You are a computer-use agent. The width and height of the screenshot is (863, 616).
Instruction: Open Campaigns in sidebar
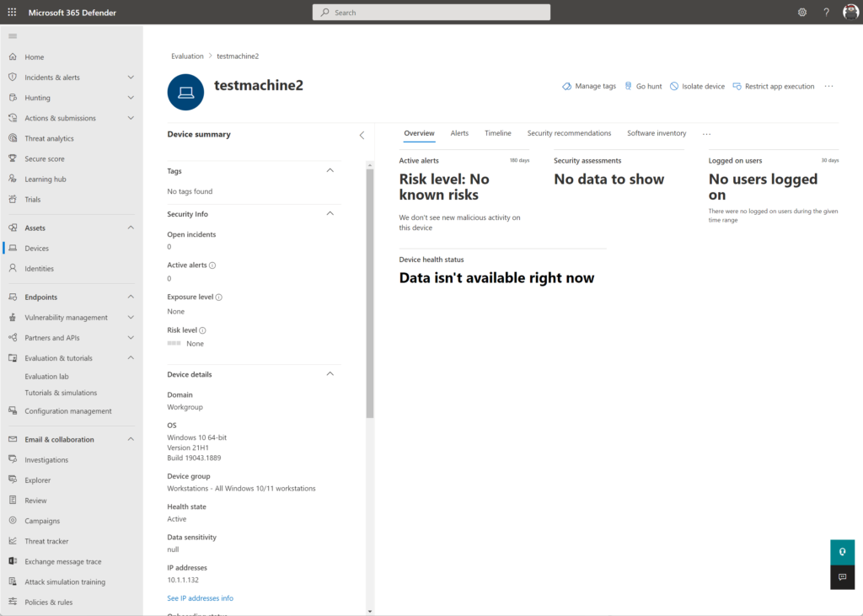42,521
